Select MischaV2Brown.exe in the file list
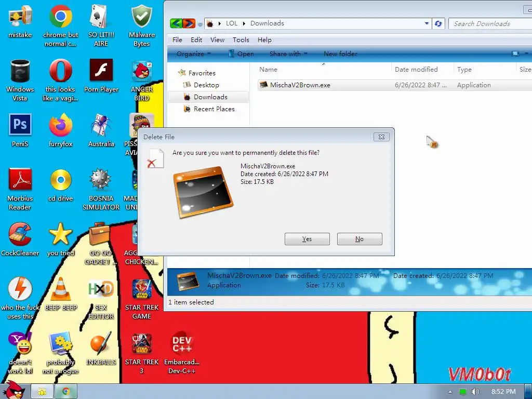The height and width of the screenshot is (399, 532). click(x=394, y=85)
